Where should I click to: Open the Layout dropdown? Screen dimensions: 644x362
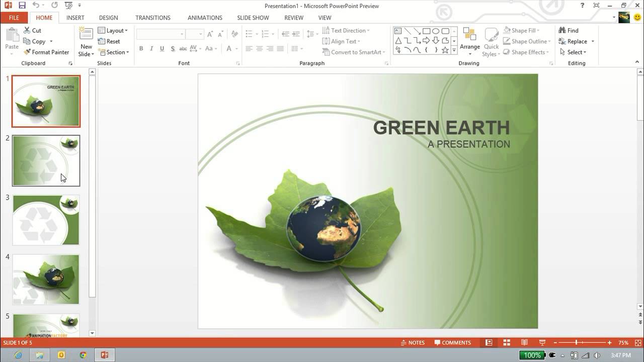(x=113, y=30)
